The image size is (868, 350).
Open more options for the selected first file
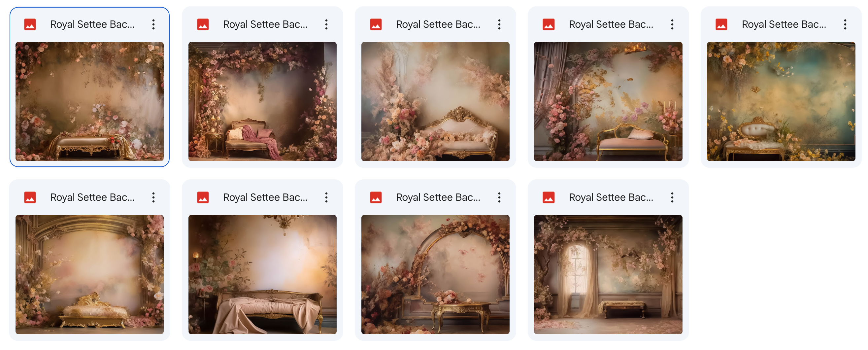click(153, 24)
